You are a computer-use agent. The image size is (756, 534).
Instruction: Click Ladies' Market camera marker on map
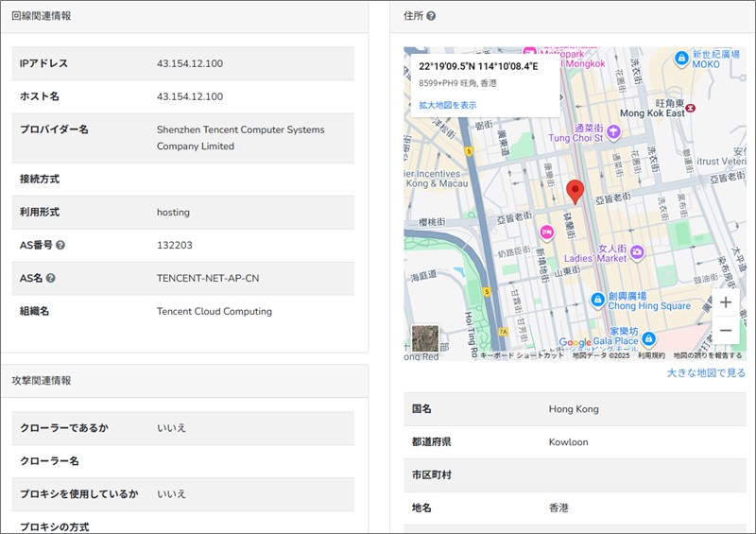coord(637,251)
